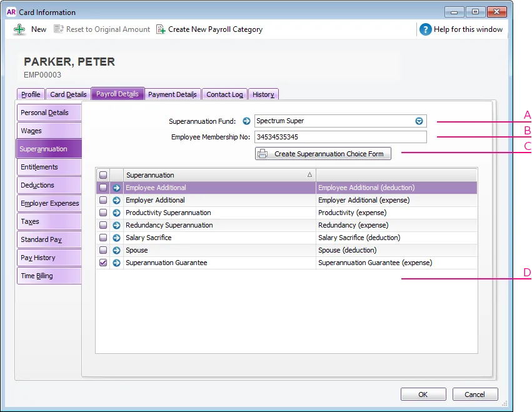This screenshot has width=532, height=412.
Task: Uncheck Superannuation Guarantee checkbox
Action: click(x=103, y=263)
